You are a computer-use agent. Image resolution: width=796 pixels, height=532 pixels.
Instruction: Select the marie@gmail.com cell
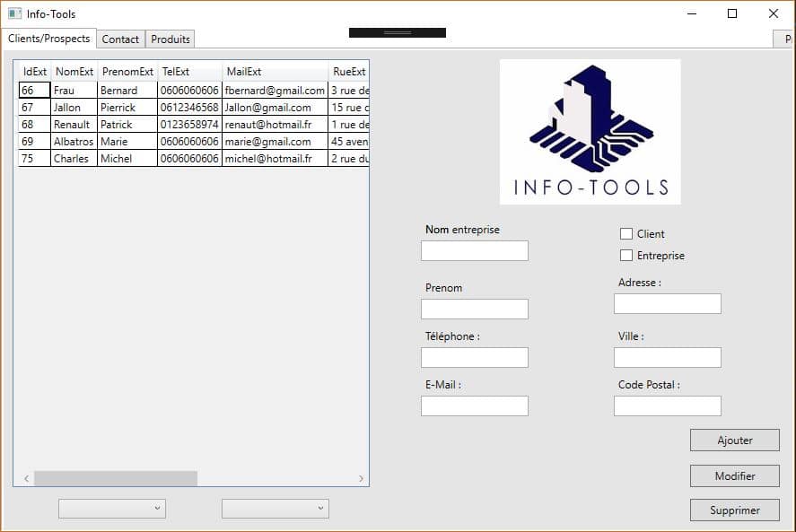[276, 141]
